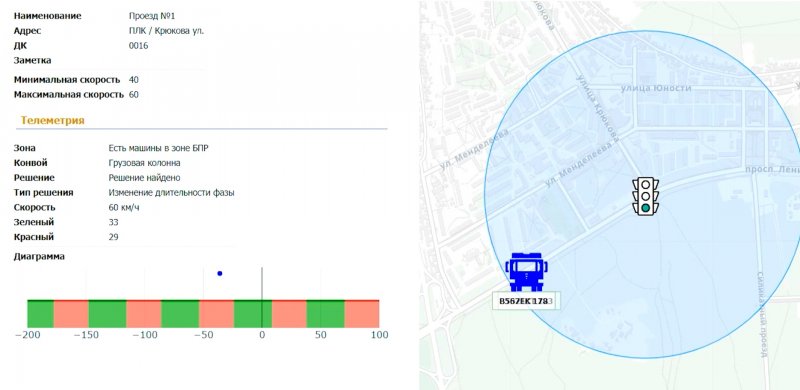The height and width of the screenshot is (390, 800).
Task: Click the traffic light icon on map
Action: (645, 196)
